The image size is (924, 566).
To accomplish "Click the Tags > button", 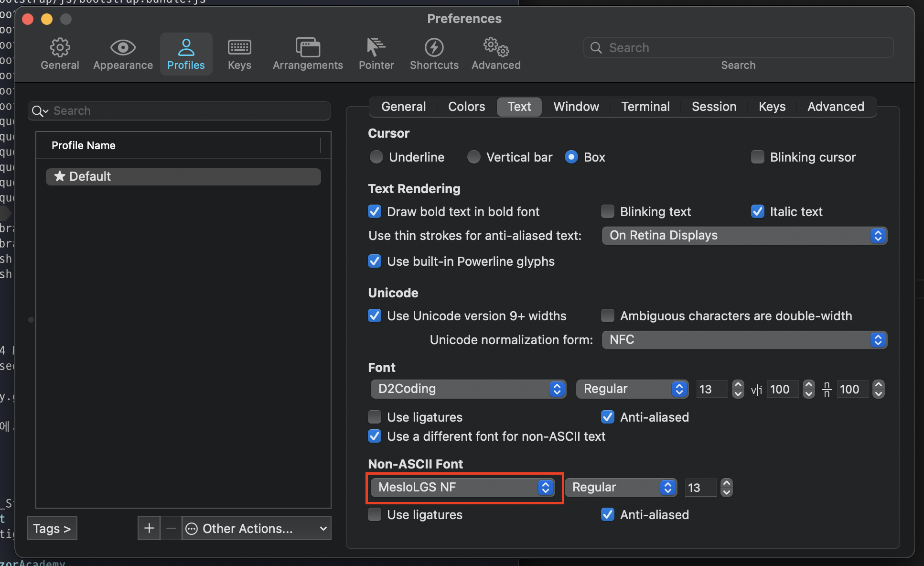I will coord(52,528).
